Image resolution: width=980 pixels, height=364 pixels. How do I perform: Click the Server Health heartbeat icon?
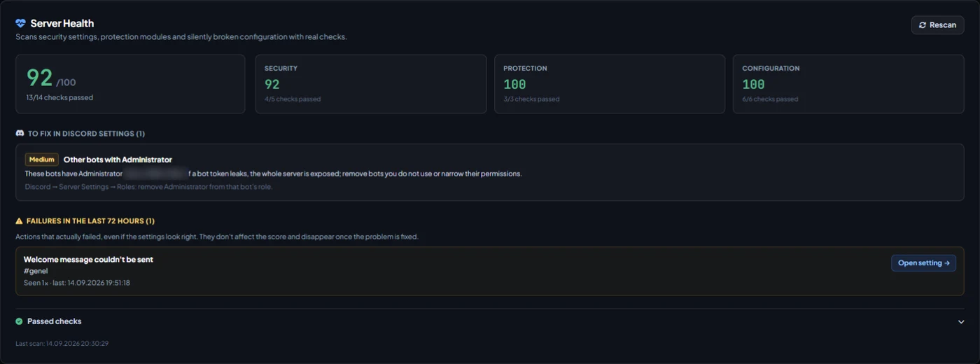(20, 23)
